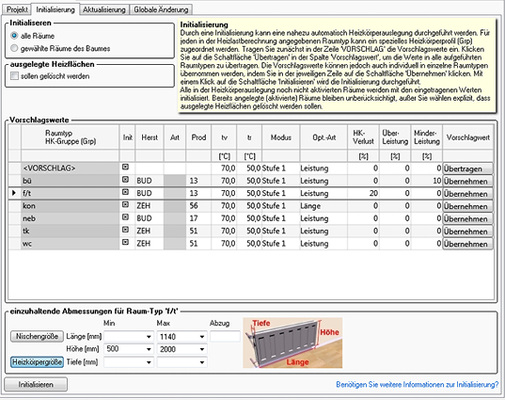Select the 'alle Räume' radio option
The width and height of the screenshot is (505, 400).
14,35
